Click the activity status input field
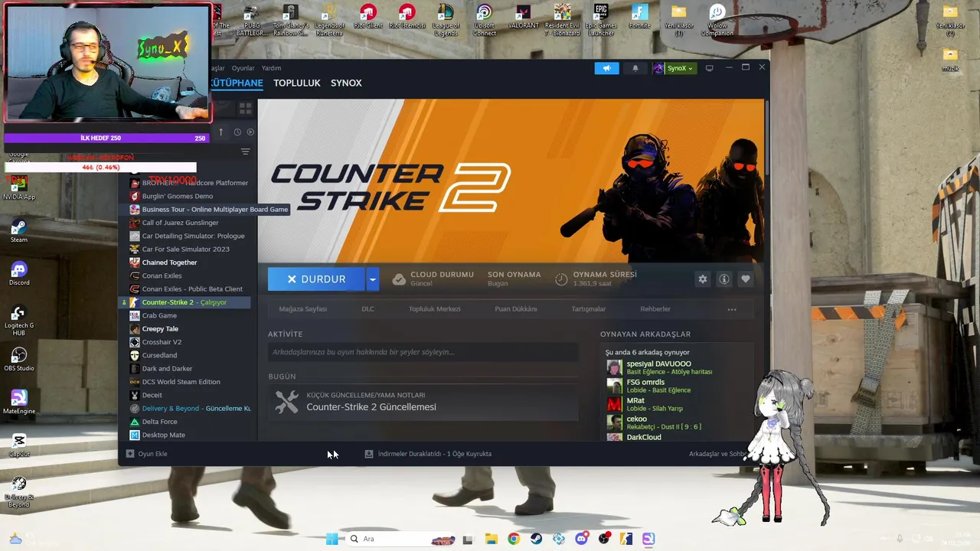This screenshot has width=980, height=551. [423, 352]
